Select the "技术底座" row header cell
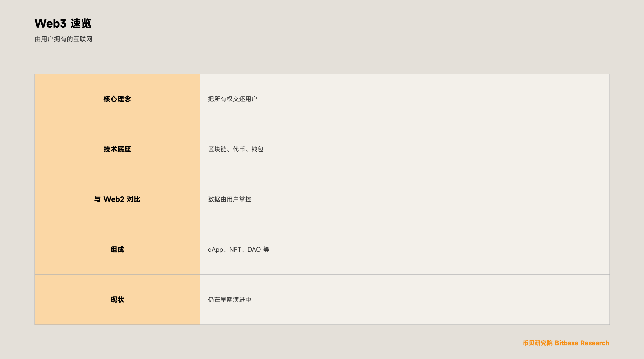Viewport: 644px width, 359px height. (117, 149)
